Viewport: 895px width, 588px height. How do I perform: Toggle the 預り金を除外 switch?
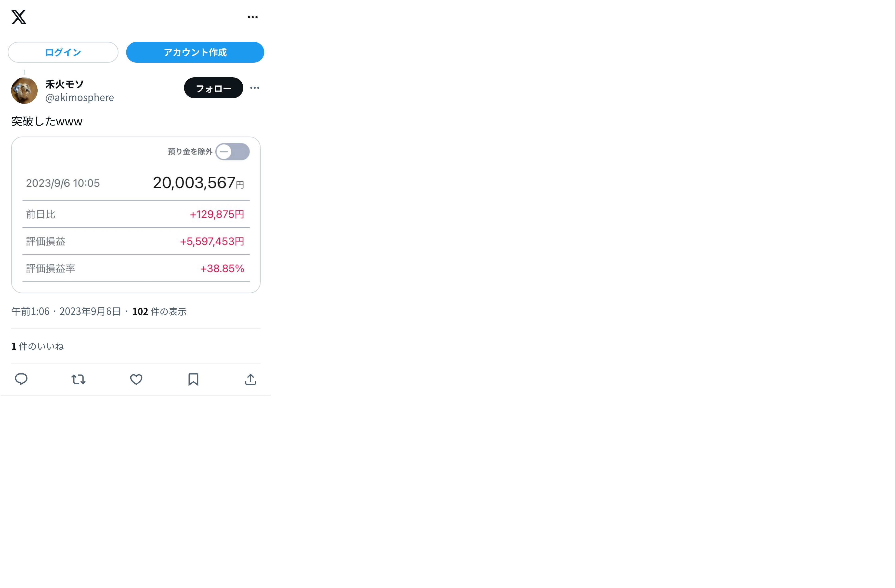point(232,151)
